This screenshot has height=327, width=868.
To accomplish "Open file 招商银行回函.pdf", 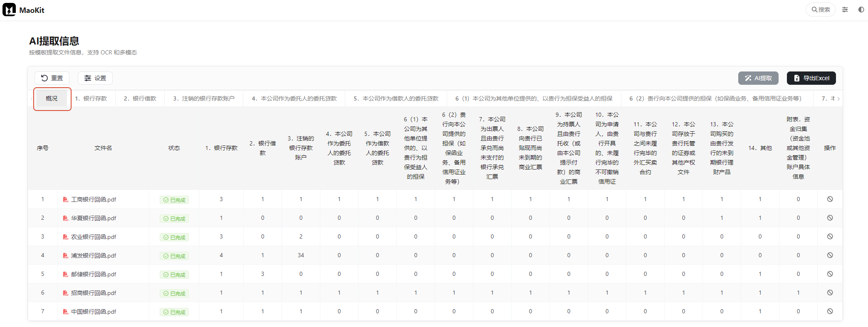I will click(94, 293).
